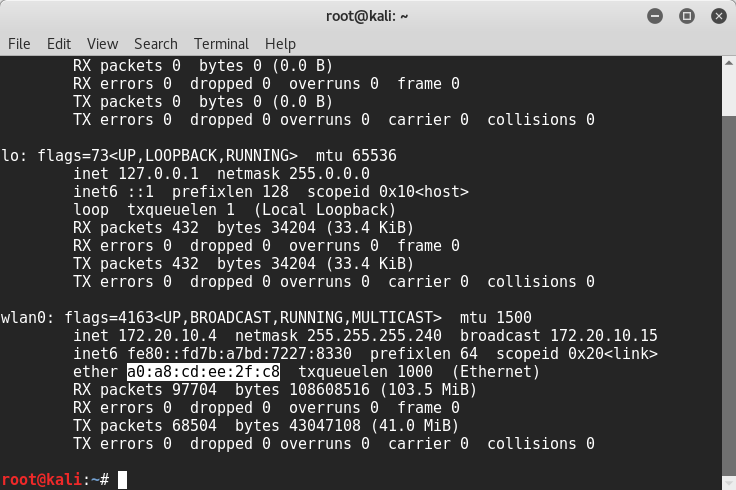Click the root@kali window title bar
Image resolution: width=736 pixels, height=490 pixels.
coord(367,15)
